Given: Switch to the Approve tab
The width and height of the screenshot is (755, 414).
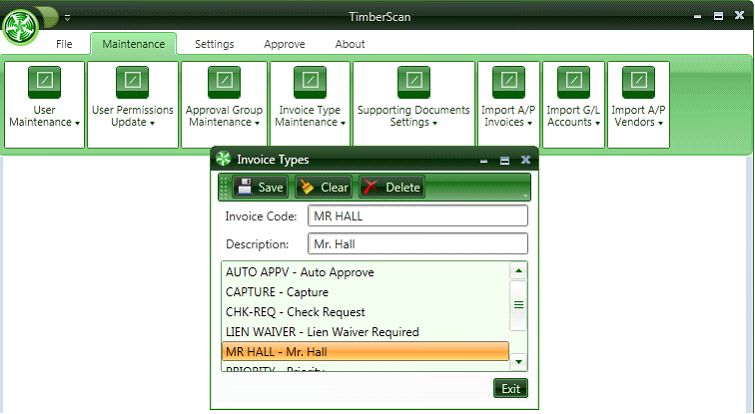Looking at the screenshot, I should (284, 44).
